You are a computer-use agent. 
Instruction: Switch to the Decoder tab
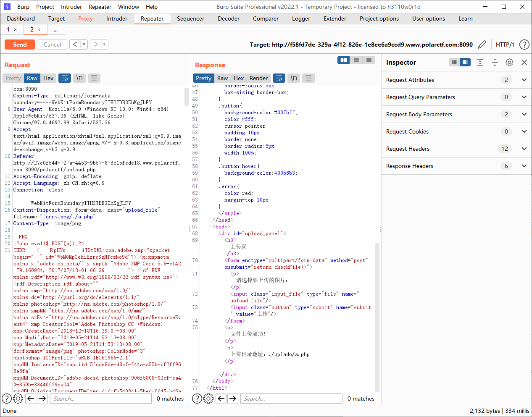point(229,18)
